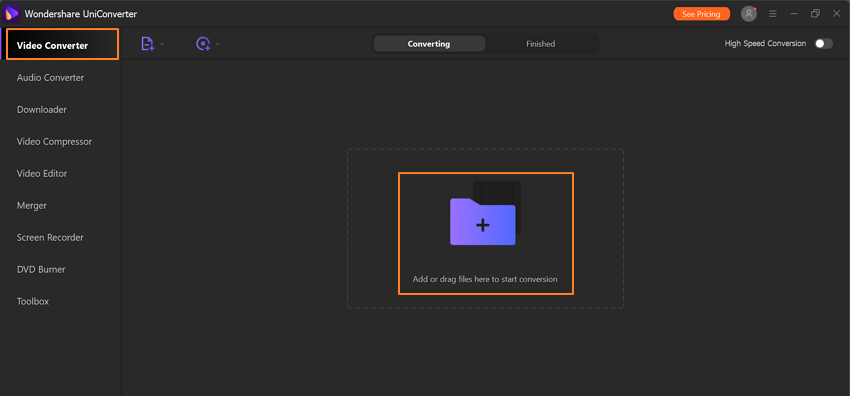Open Audio Converter in the sidebar
Image resolution: width=850 pixels, height=396 pixels.
[x=50, y=77]
